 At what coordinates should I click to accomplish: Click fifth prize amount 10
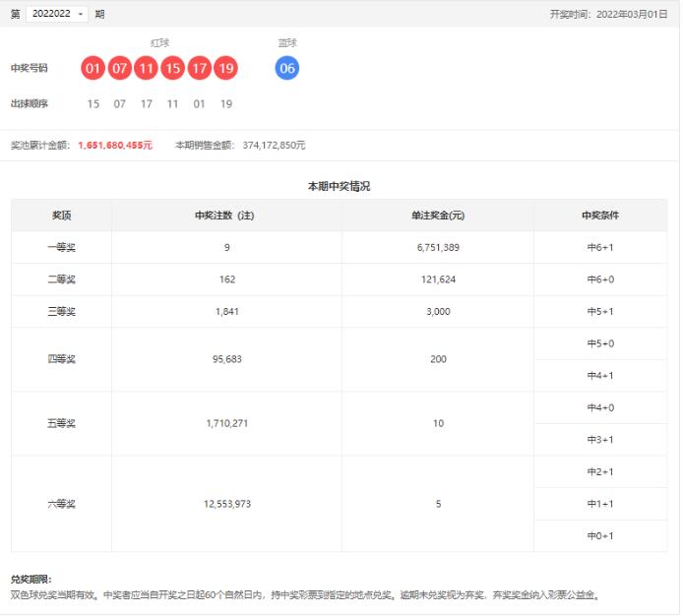[x=438, y=423]
